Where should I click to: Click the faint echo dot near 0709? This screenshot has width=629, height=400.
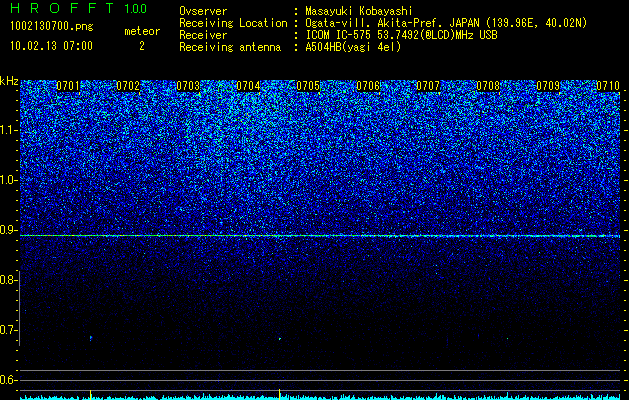(x=507, y=339)
